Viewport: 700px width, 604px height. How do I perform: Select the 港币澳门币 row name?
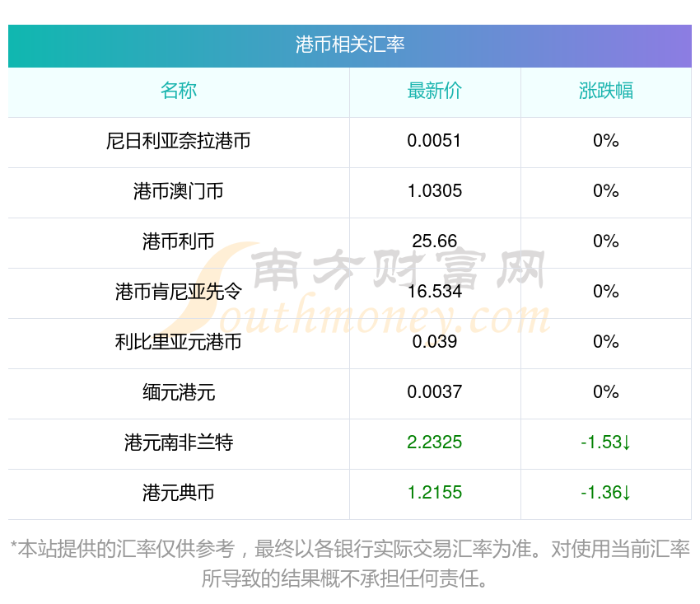tap(179, 191)
